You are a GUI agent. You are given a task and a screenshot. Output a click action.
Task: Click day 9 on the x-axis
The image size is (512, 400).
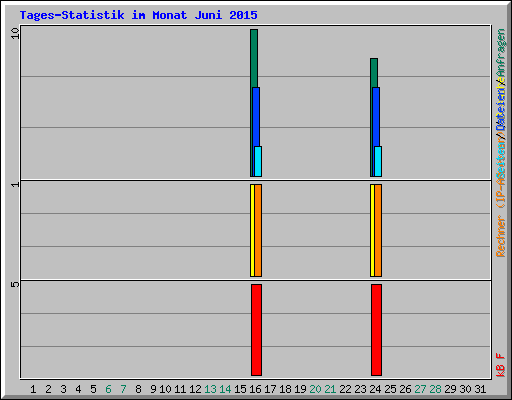(153, 389)
